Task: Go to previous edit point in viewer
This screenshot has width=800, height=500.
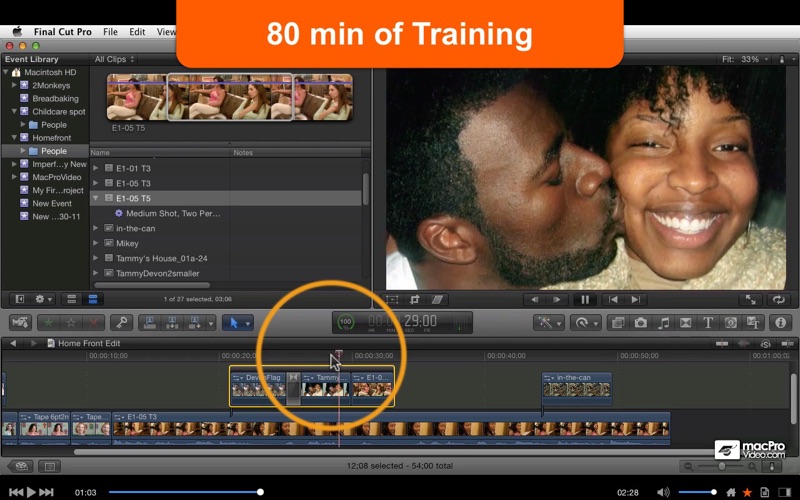Action: pyautogui.click(x=613, y=299)
